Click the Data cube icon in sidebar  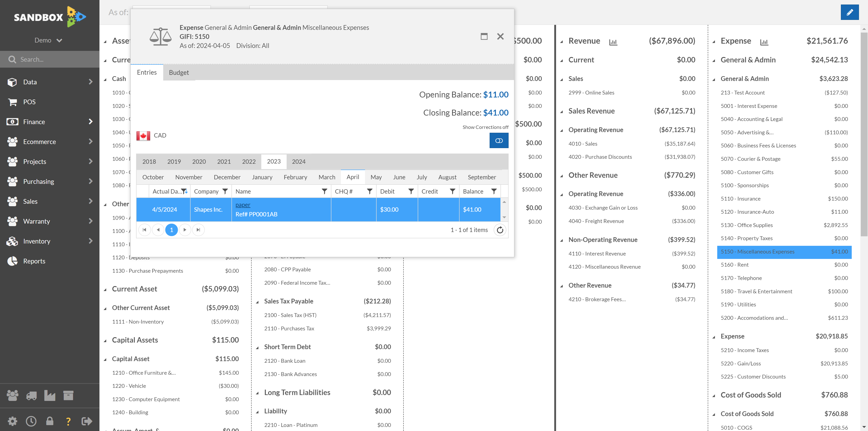click(x=12, y=82)
